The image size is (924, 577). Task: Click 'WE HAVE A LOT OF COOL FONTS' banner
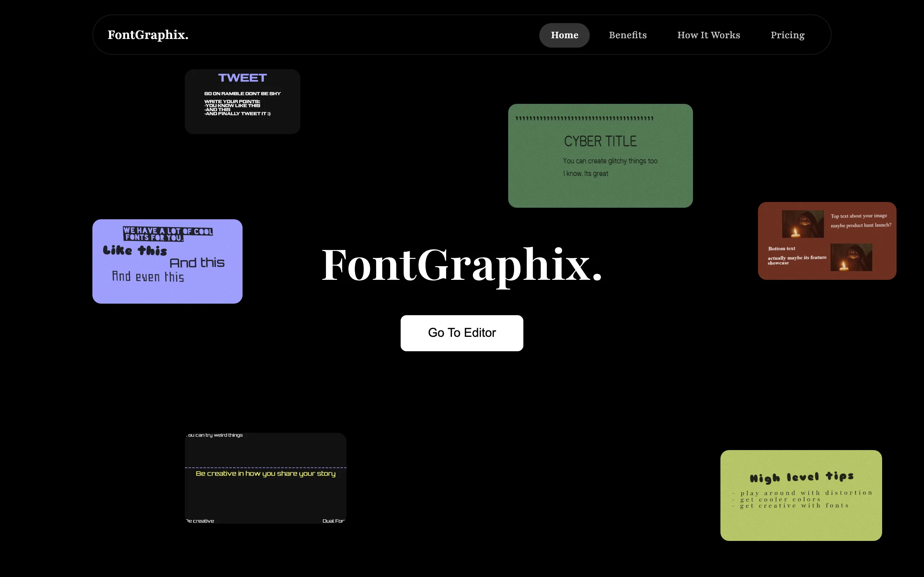tap(167, 234)
